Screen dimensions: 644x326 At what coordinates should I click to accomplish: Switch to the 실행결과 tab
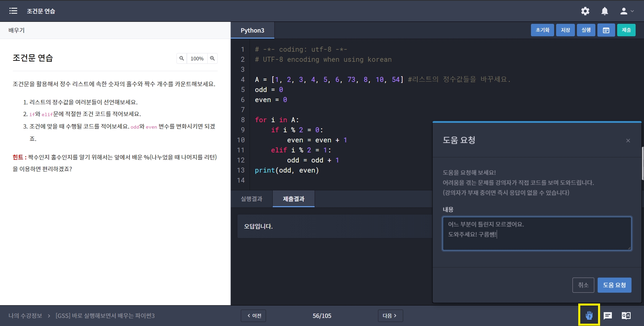point(251,199)
